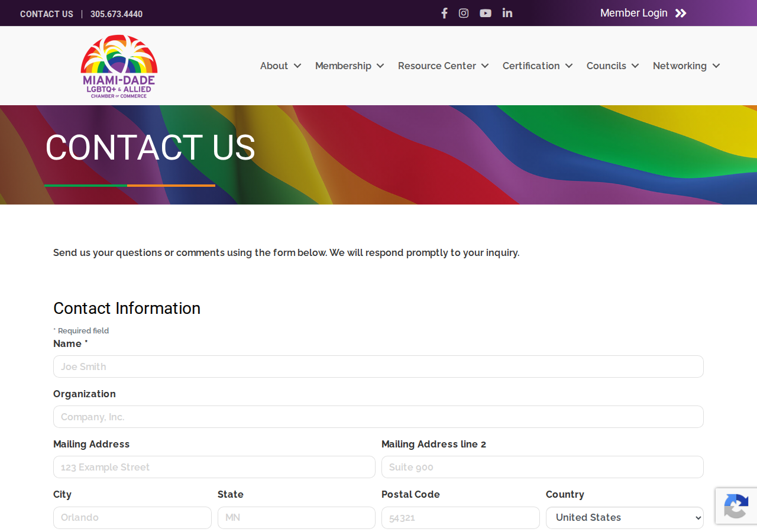Open the Certification menu item
757x532 pixels.
coord(531,66)
